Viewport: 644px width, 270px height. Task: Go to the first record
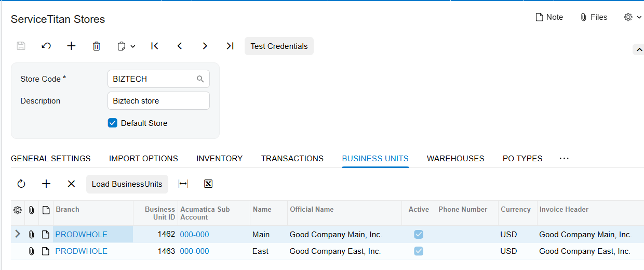pos(154,46)
